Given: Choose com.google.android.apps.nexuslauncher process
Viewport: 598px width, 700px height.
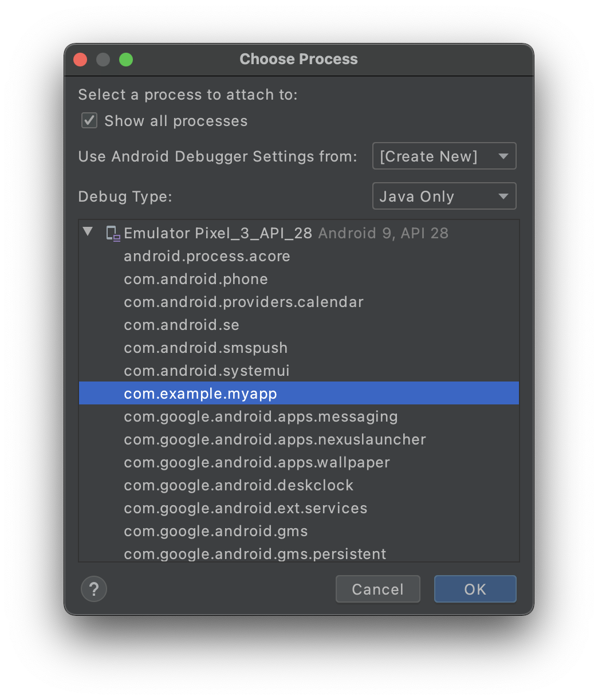Looking at the screenshot, I should [299, 439].
